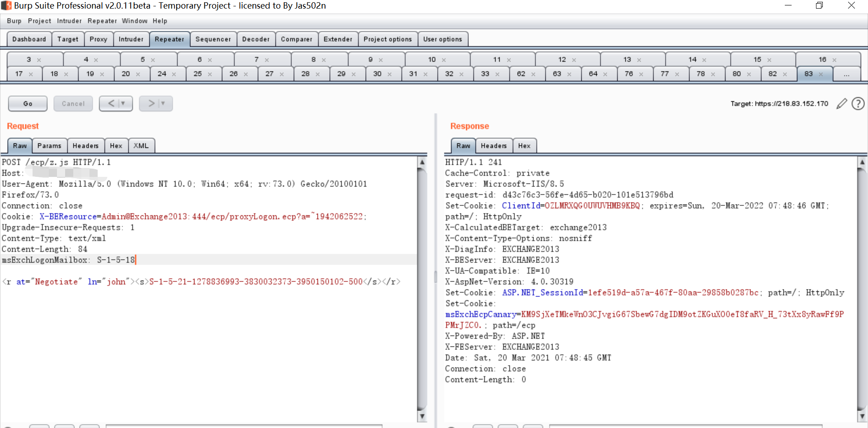This screenshot has height=428, width=868.
Task: Open the Help menu
Action: tap(160, 21)
